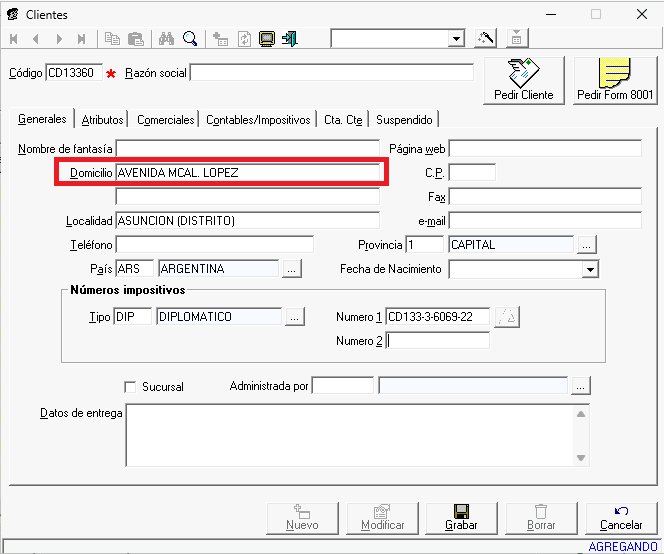Viewport: 664px width, 554px height.
Task: Switch to the Atributos tab
Action: [x=103, y=120]
